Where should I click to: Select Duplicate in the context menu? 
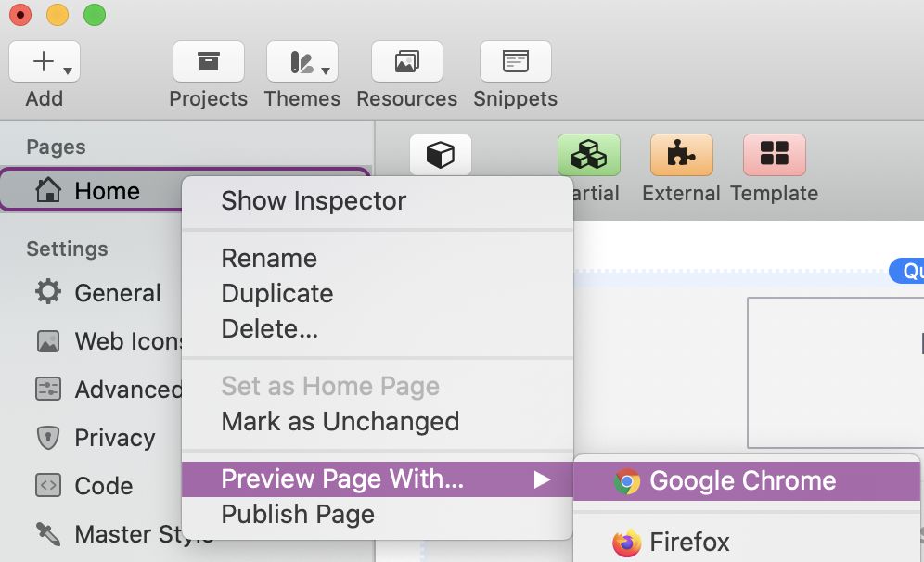(276, 293)
